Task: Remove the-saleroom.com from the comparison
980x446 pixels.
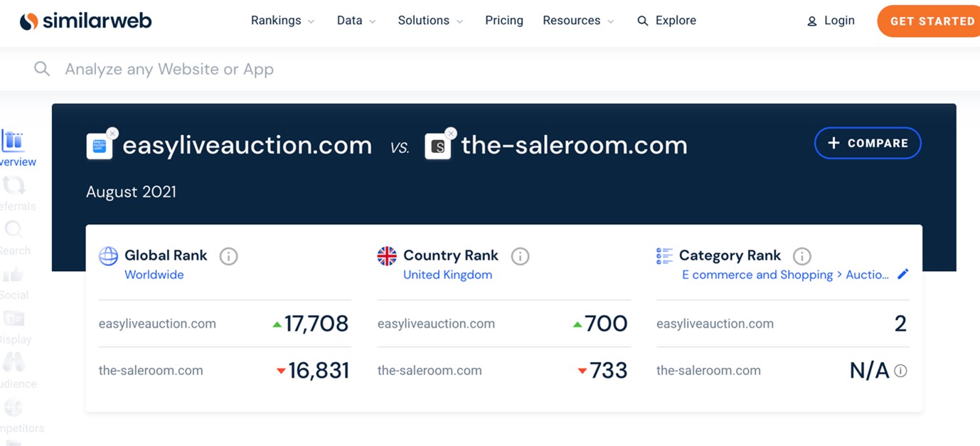Action: (x=451, y=133)
